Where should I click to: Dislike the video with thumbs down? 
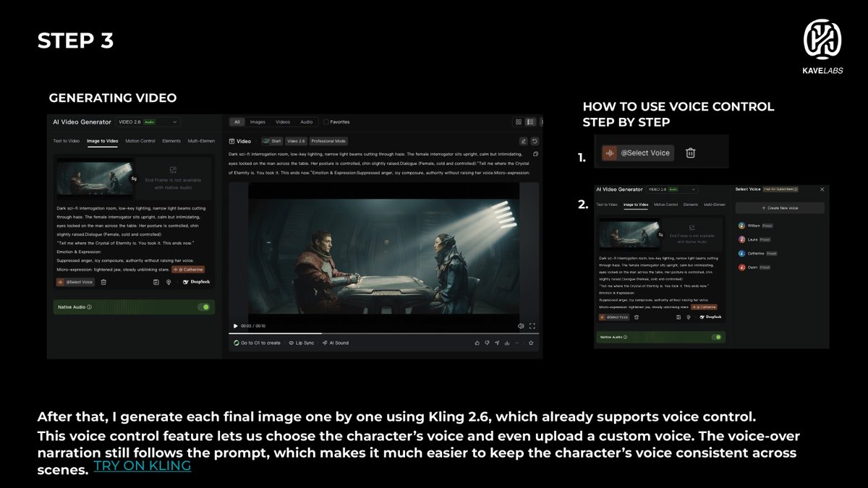(487, 343)
